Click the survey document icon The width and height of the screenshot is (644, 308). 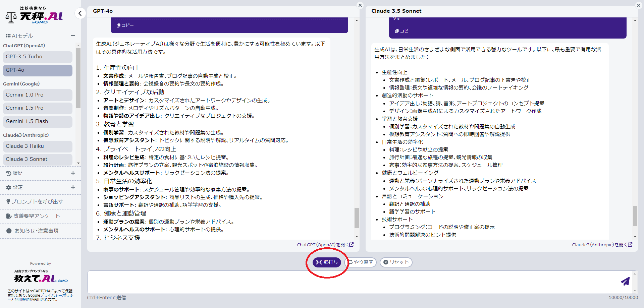9,216
